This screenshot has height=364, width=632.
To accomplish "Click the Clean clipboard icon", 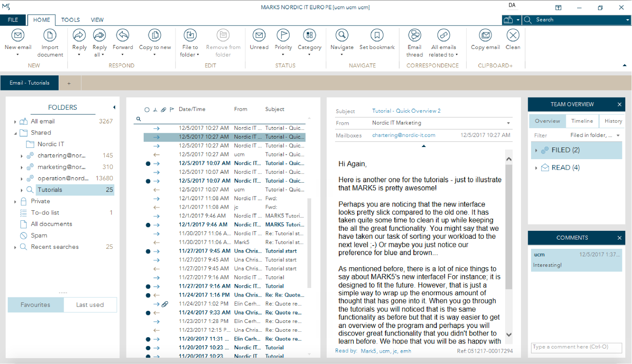I will (x=513, y=35).
